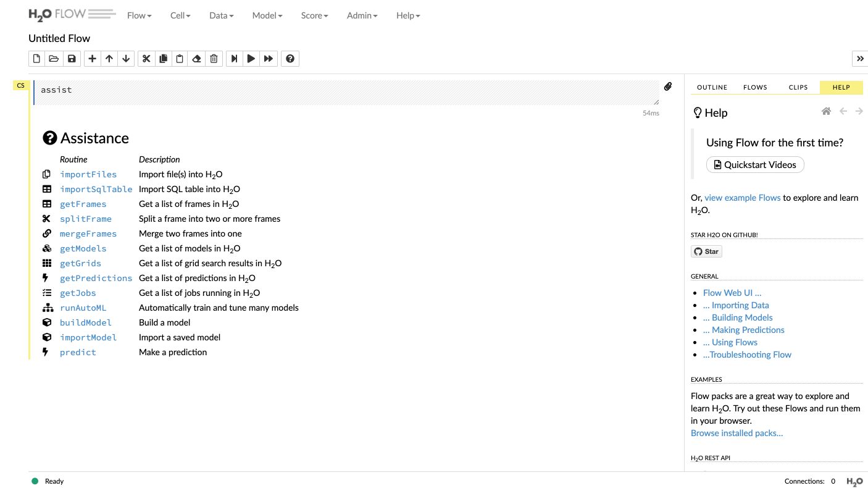Click the Open Flow folder icon
The image size is (868, 488).
coord(54,59)
